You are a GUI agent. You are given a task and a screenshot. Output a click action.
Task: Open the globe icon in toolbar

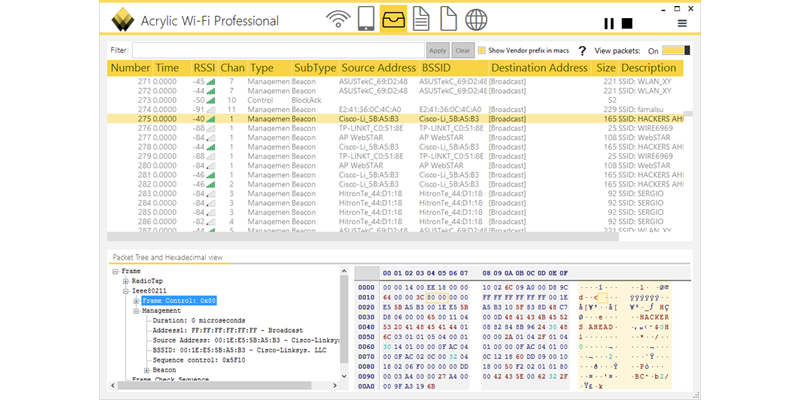pyautogui.click(x=476, y=20)
